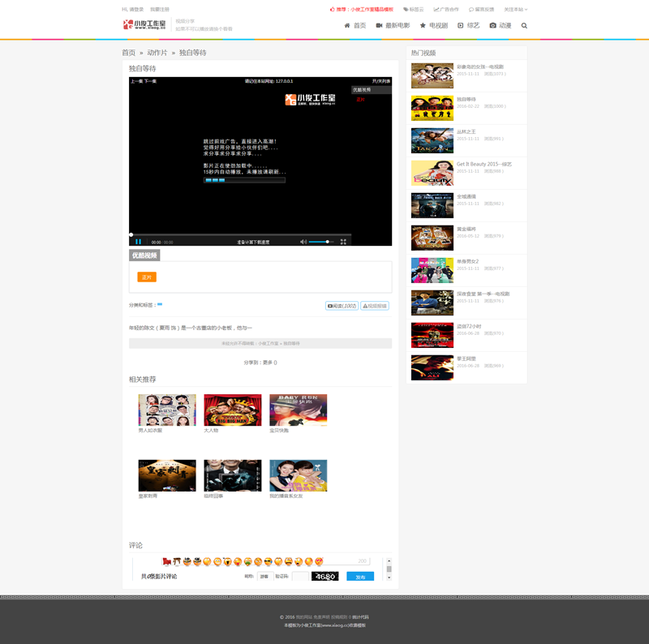Open the 广告合作 link
The image size is (649, 644).
click(446, 9)
